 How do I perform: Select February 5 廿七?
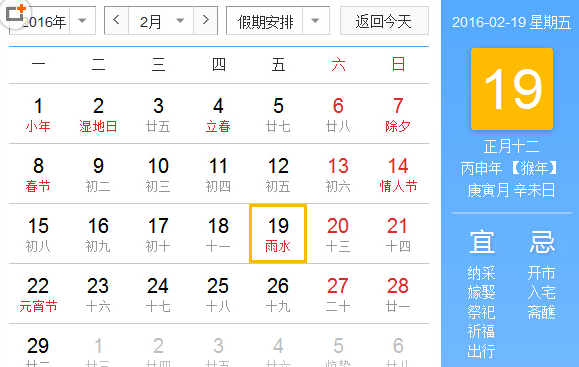click(x=278, y=114)
